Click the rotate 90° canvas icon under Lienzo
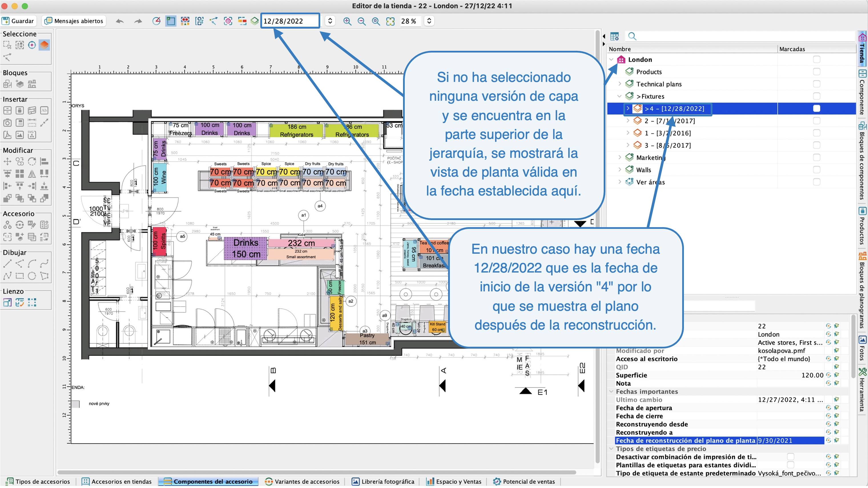 click(19, 303)
